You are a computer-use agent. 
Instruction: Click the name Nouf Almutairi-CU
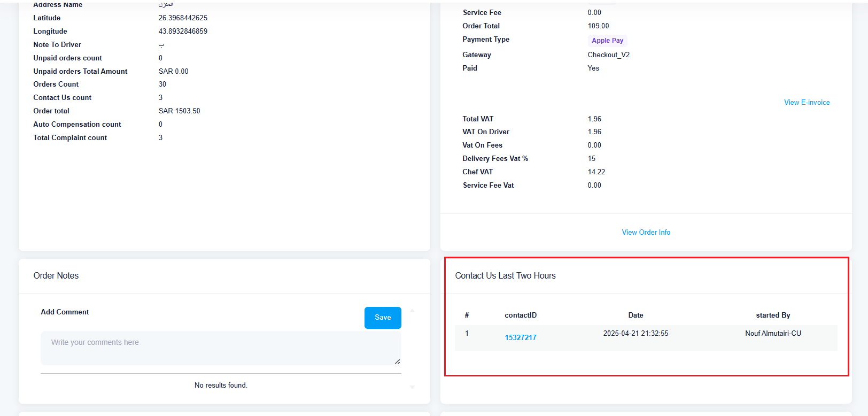[x=773, y=334]
